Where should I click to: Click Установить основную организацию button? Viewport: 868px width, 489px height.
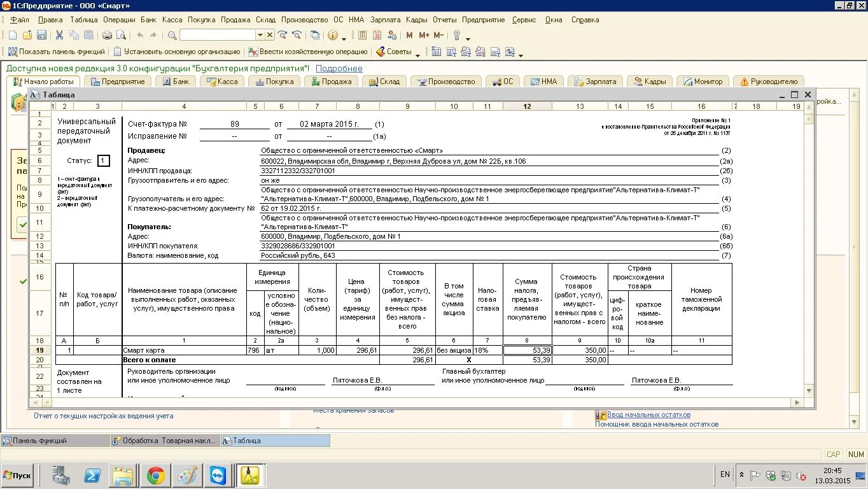(176, 52)
